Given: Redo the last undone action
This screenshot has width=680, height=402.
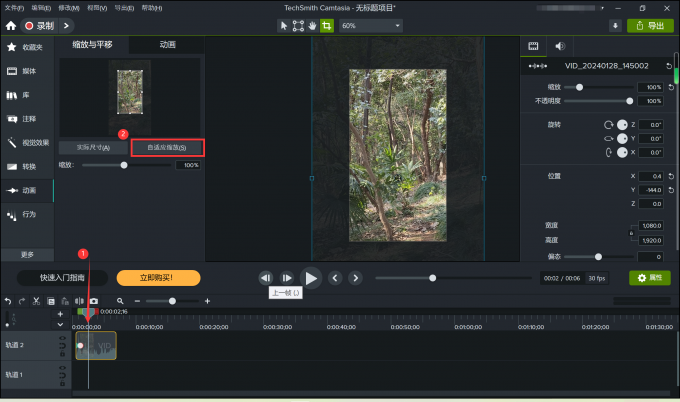Looking at the screenshot, I should click(x=22, y=301).
